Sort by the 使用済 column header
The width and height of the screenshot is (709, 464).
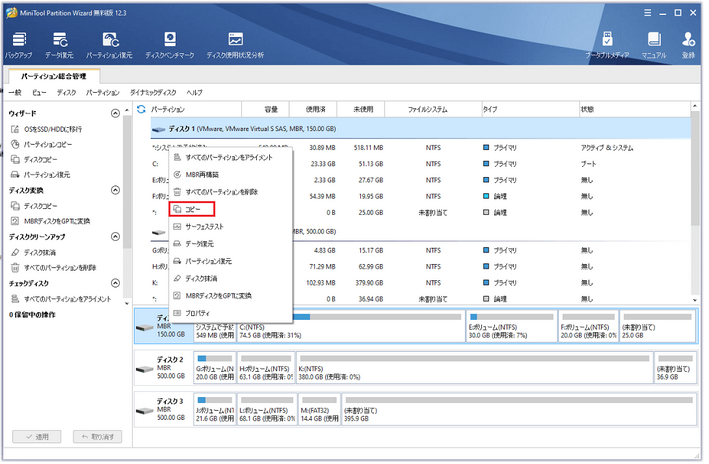(313, 109)
